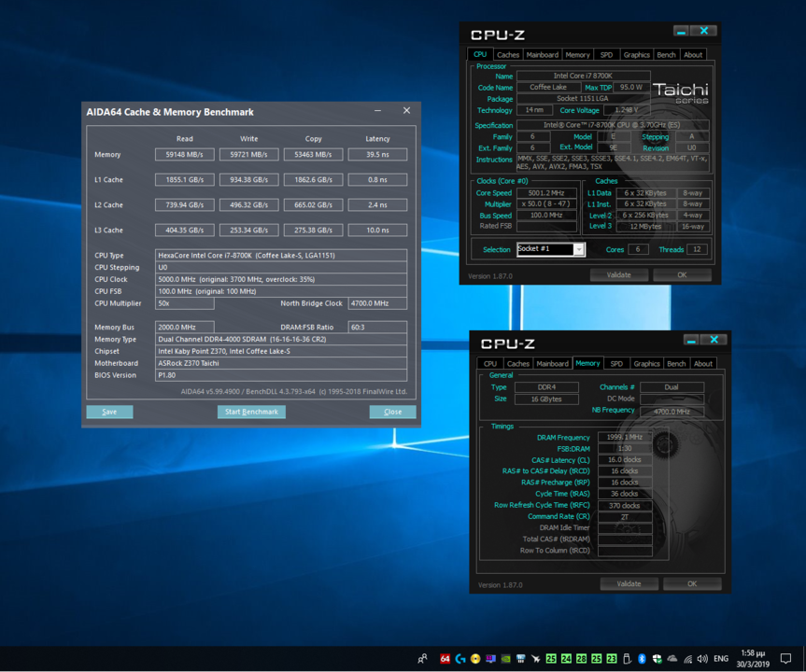Click Memory Write value 59721 MB/s
Screen dimensions: 806x672
(x=248, y=154)
